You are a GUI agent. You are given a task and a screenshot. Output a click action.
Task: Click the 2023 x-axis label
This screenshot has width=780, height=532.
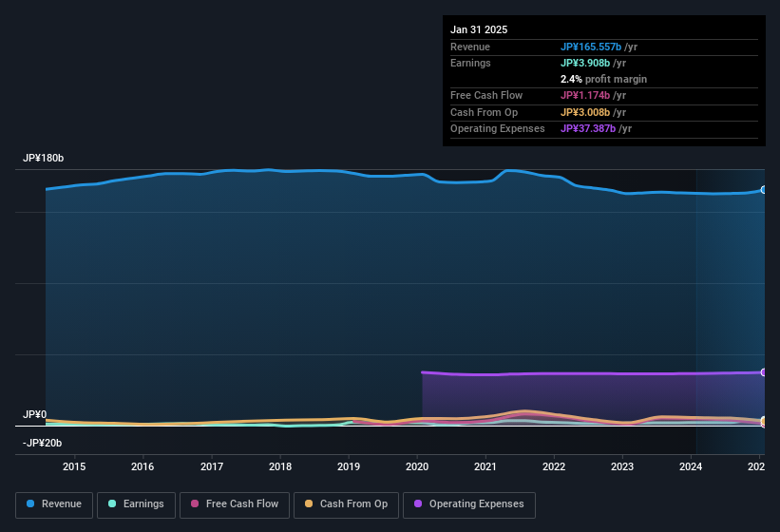[x=622, y=466]
